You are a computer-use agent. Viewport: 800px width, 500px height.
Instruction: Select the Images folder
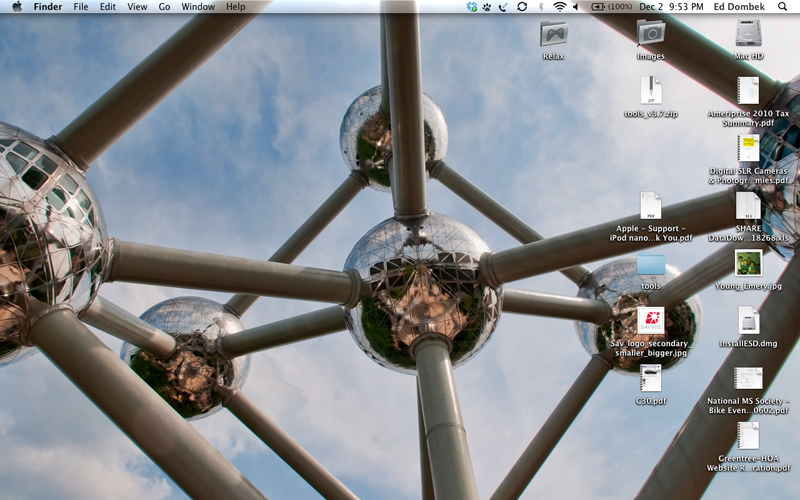[650, 35]
